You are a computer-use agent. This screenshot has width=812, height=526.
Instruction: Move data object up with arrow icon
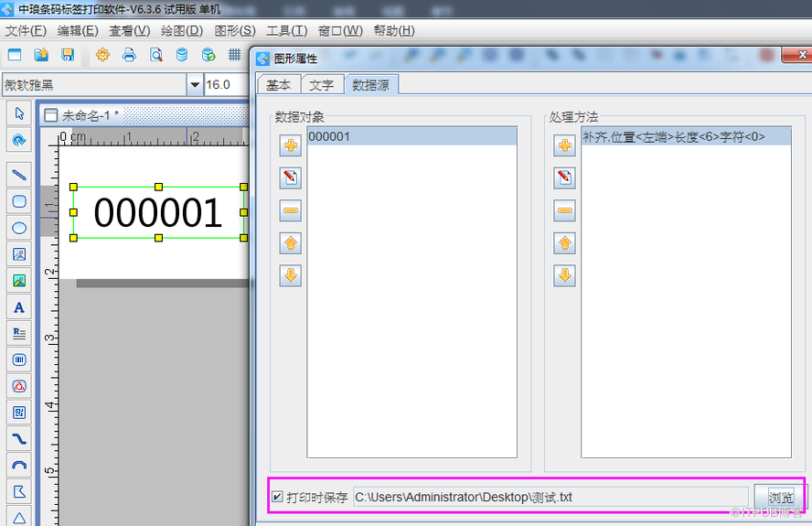(x=291, y=243)
